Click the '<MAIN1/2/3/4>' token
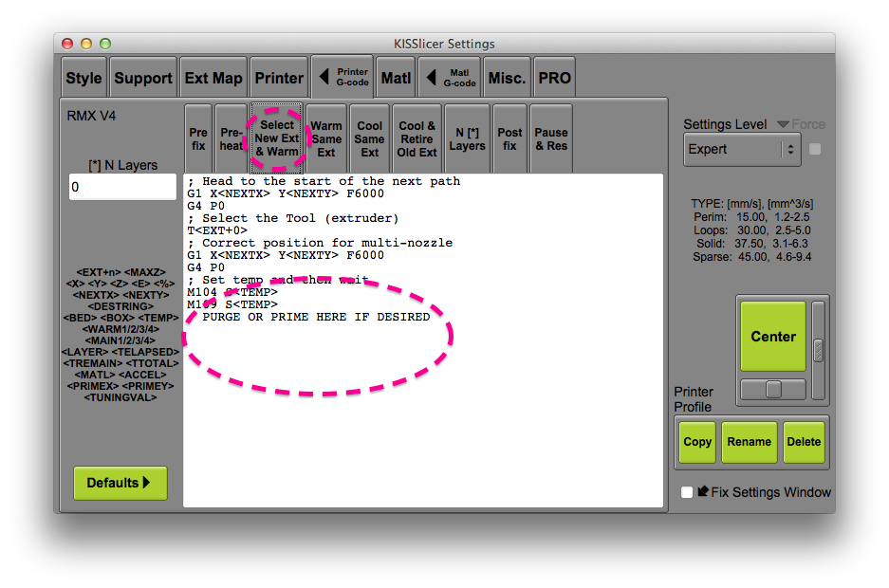 click(120, 340)
